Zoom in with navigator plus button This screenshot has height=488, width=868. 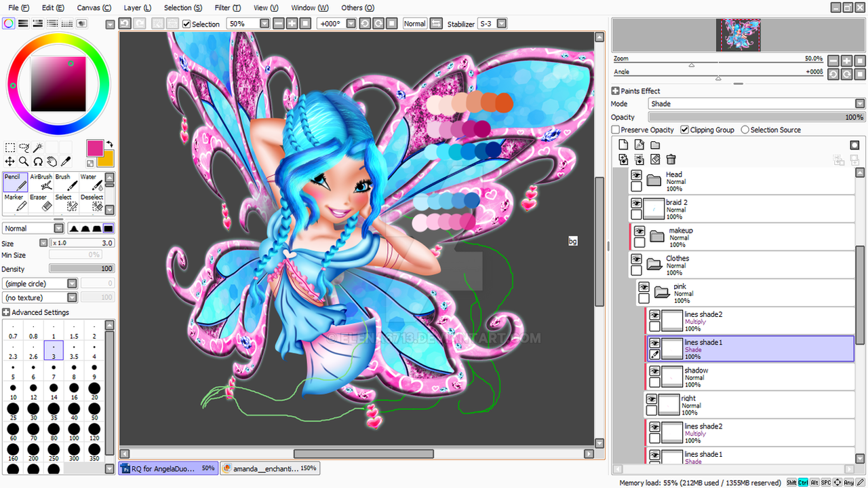coord(847,60)
